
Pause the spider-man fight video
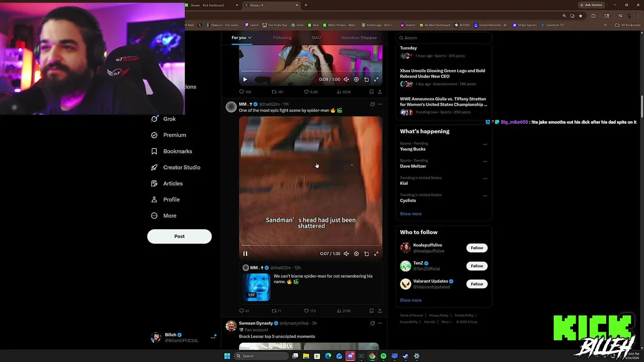[x=245, y=254]
